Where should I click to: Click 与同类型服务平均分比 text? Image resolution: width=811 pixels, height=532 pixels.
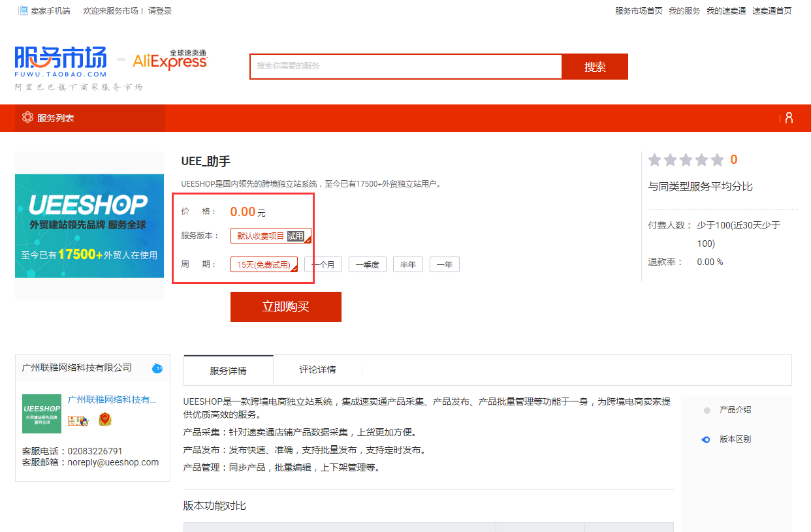coord(700,187)
